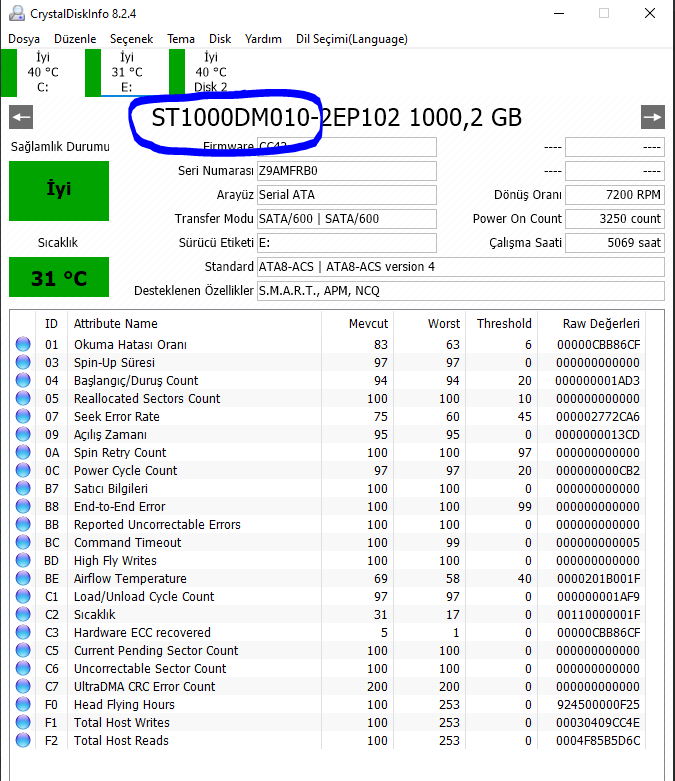
Task: Click status orb for Hardware ECC recovered
Action: (x=23, y=632)
